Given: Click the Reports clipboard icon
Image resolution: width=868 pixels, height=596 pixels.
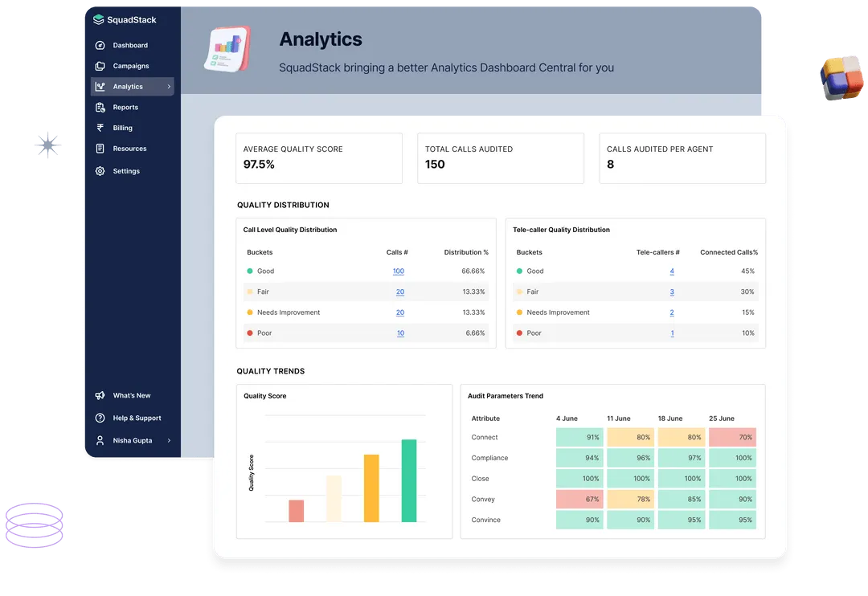Looking at the screenshot, I should (100, 108).
